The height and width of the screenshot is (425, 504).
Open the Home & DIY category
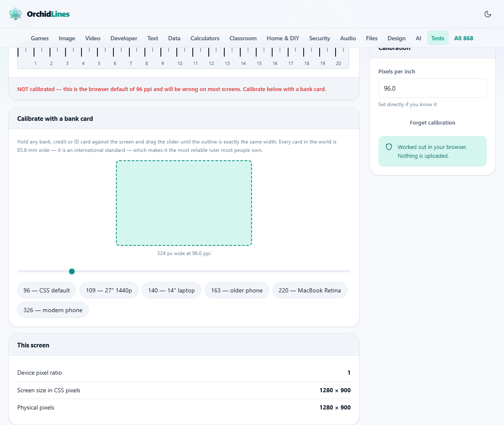(283, 38)
